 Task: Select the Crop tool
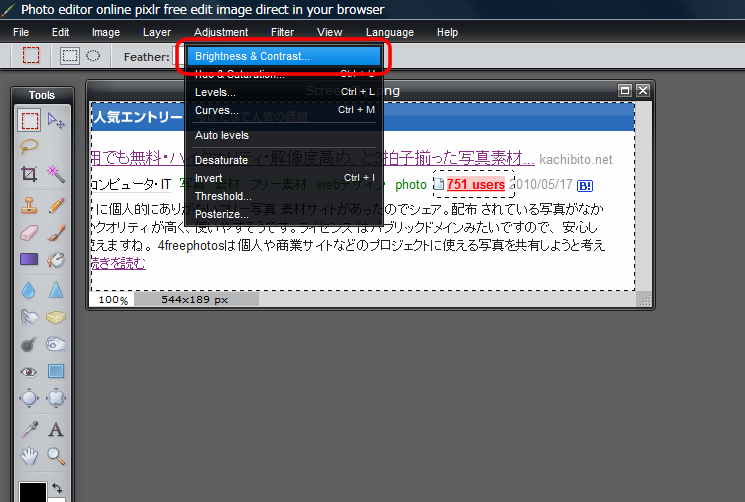29,174
